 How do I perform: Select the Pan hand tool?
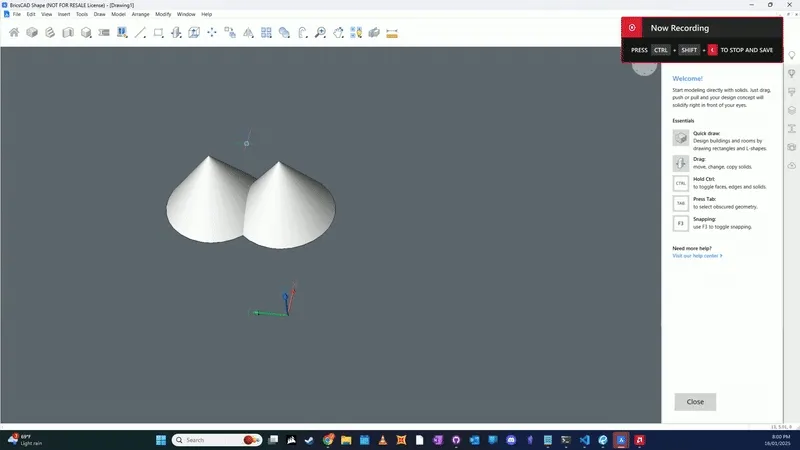(338, 33)
